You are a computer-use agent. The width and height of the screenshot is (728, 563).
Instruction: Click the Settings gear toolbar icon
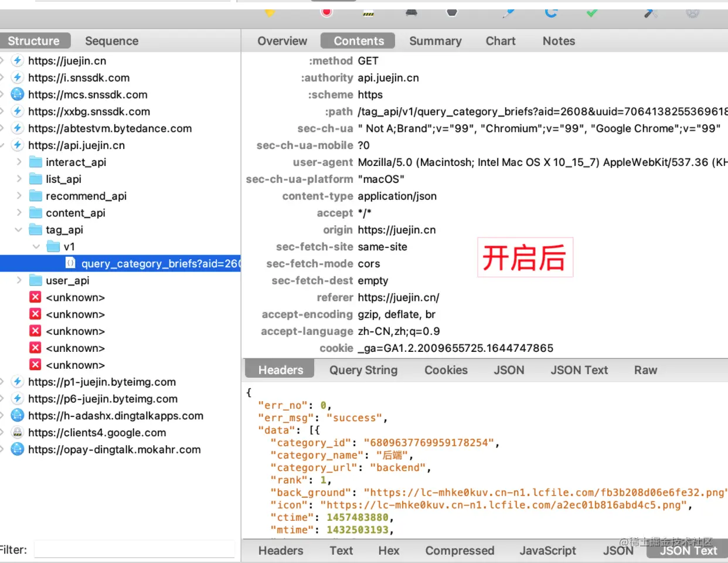click(693, 12)
